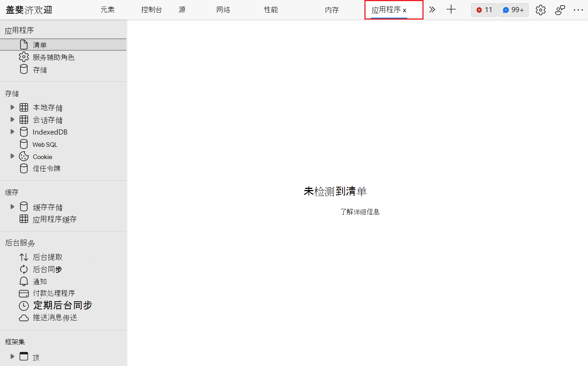This screenshot has height=366, width=588.
Task: Open the 清单 manifest item
Action: (63, 45)
